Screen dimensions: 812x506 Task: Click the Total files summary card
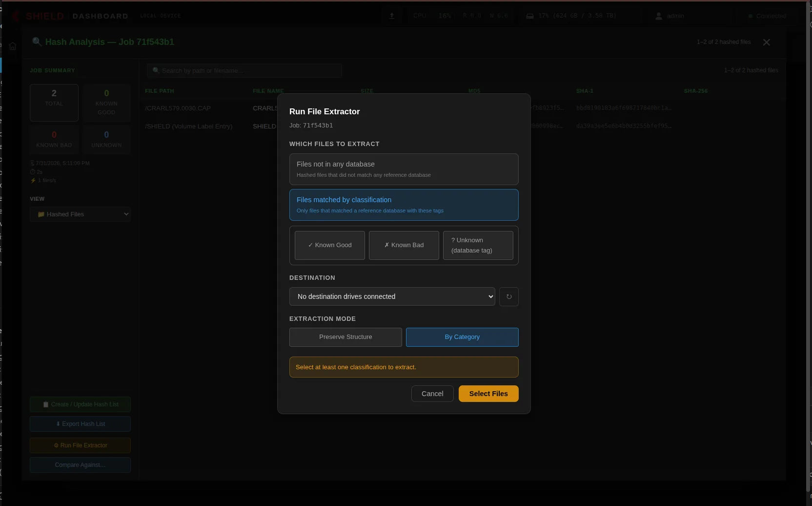pyautogui.click(x=54, y=103)
